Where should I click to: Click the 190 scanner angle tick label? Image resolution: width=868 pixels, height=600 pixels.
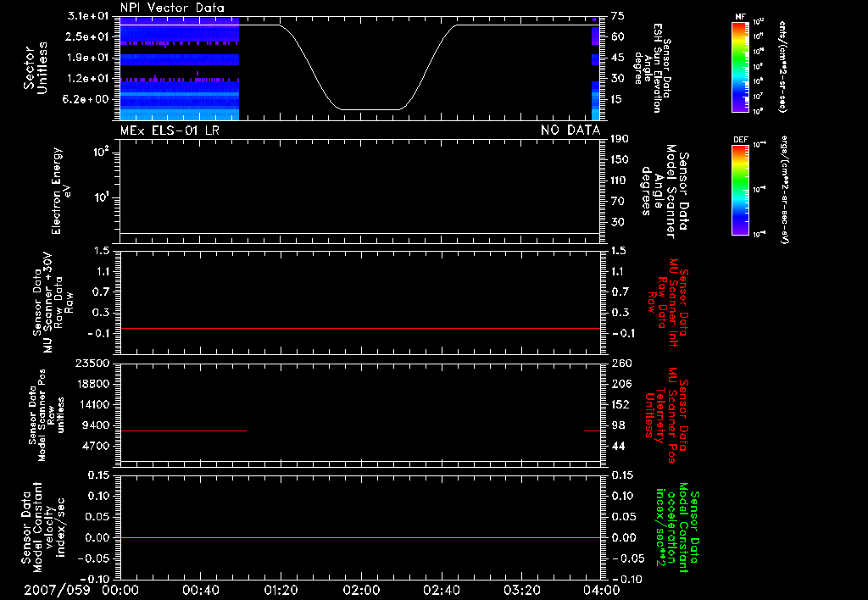(620, 139)
